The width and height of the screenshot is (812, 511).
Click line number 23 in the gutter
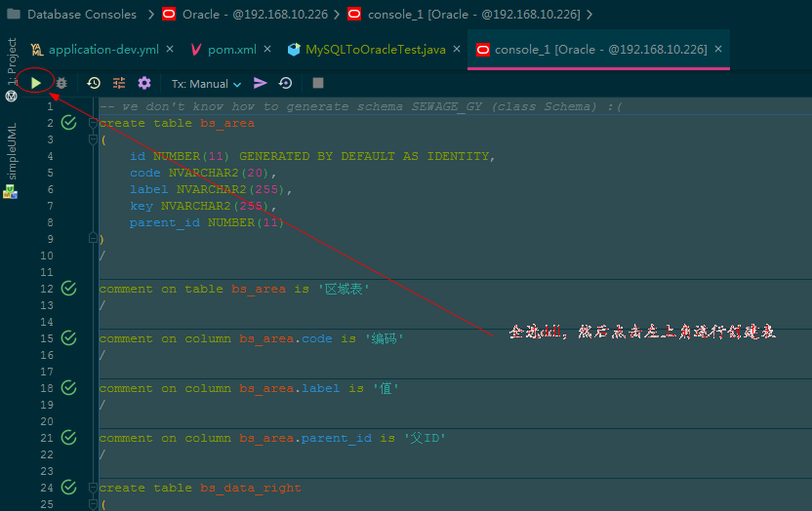click(x=47, y=471)
